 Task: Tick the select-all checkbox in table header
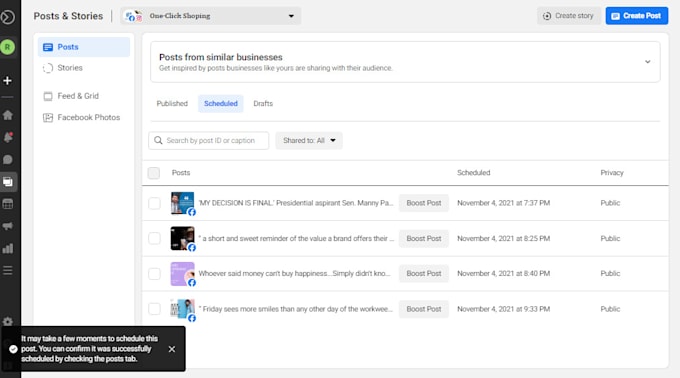(x=154, y=173)
